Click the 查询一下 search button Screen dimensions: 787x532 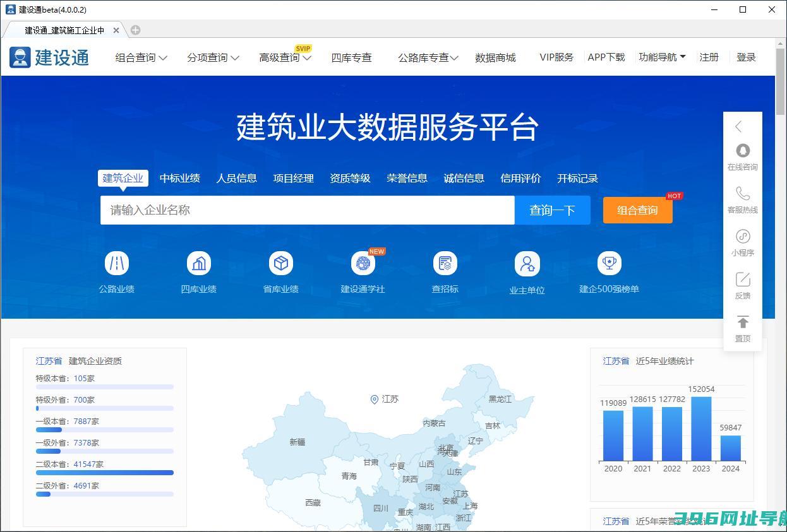tap(553, 210)
